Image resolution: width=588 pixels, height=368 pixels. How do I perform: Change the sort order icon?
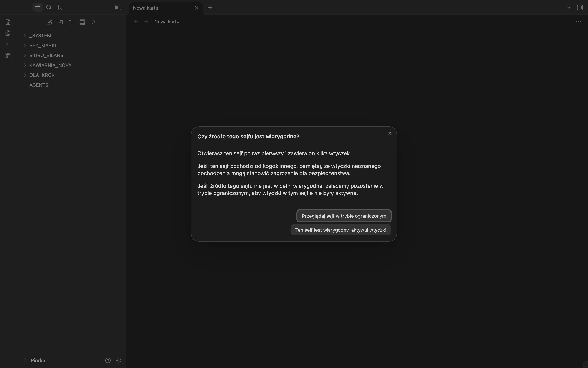click(x=71, y=22)
